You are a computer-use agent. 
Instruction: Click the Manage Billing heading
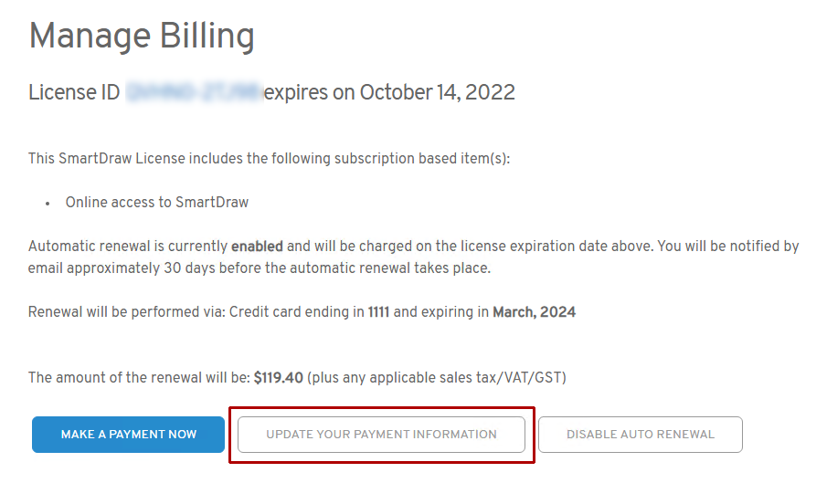tap(142, 37)
